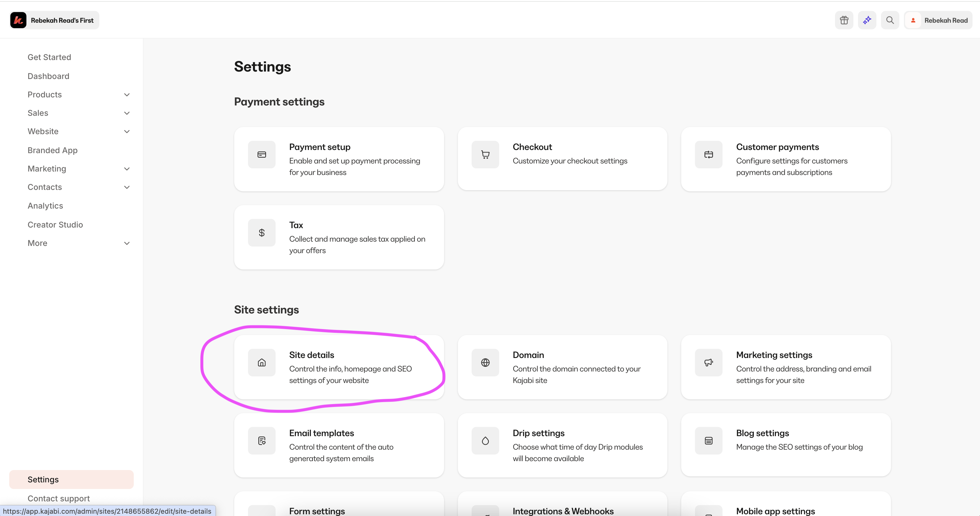980x516 pixels.
Task: Click 'Manage the SEO settings of your blog'
Action: [799, 447]
